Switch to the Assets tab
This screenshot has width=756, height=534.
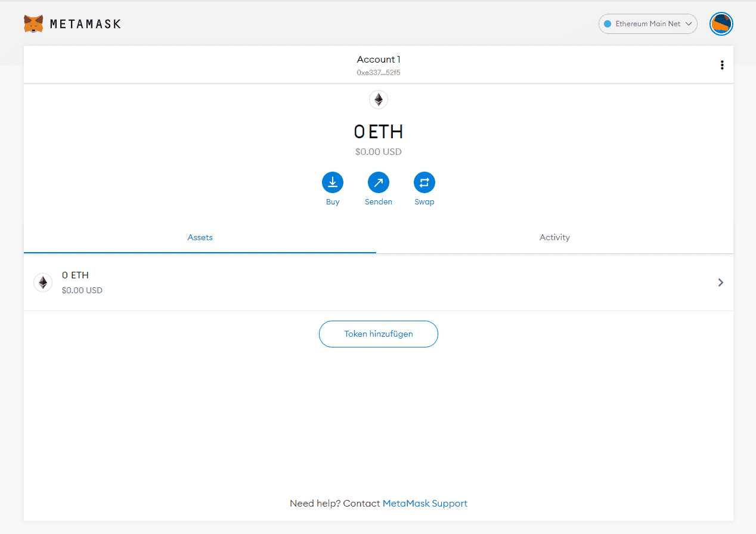(200, 237)
